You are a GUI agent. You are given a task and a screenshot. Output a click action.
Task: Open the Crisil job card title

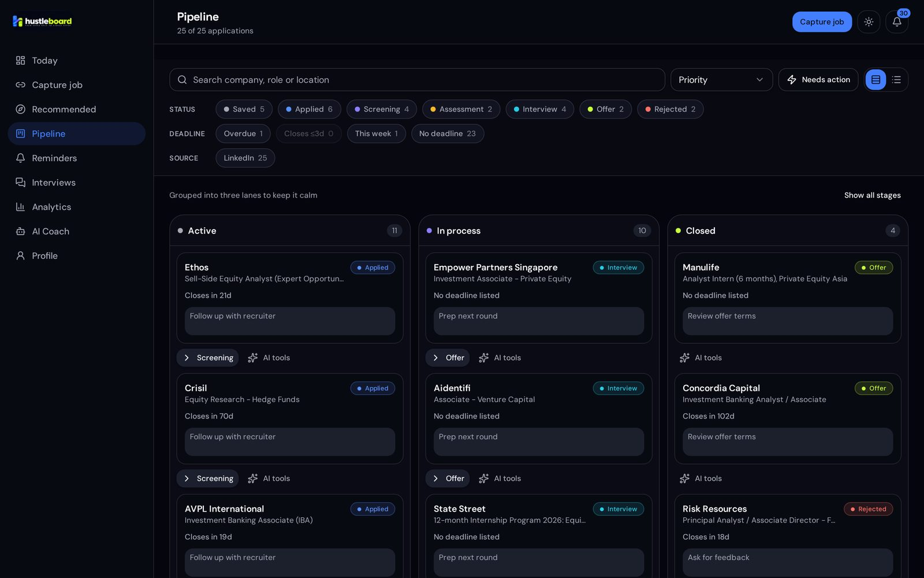coord(196,388)
